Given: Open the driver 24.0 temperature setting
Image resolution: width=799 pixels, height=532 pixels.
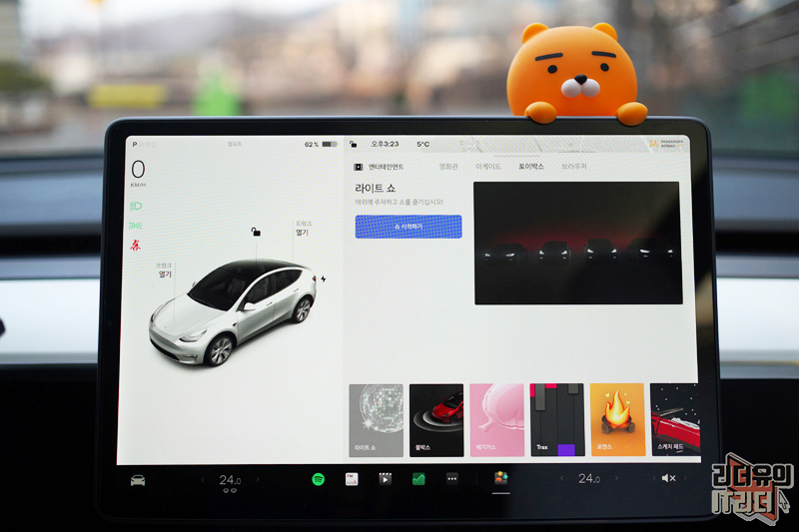Looking at the screenshot, I should (230, 480).
